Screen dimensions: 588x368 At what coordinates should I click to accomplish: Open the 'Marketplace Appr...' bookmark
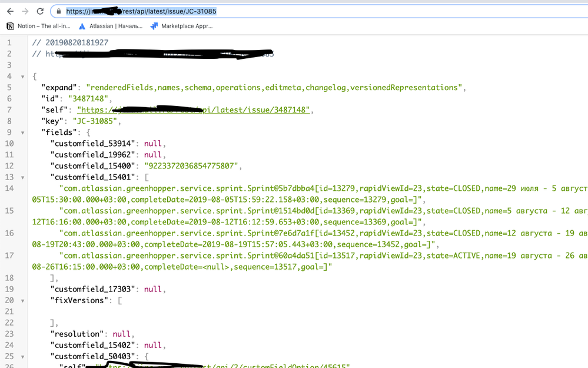pos(181,26)
